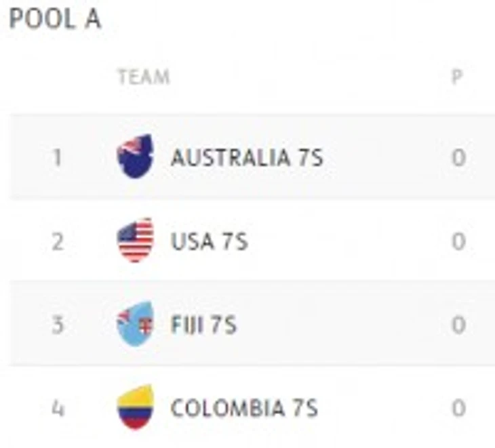495x448 pixels.
Task: Click the USA 7s flag icon
Action: [135, 241]
